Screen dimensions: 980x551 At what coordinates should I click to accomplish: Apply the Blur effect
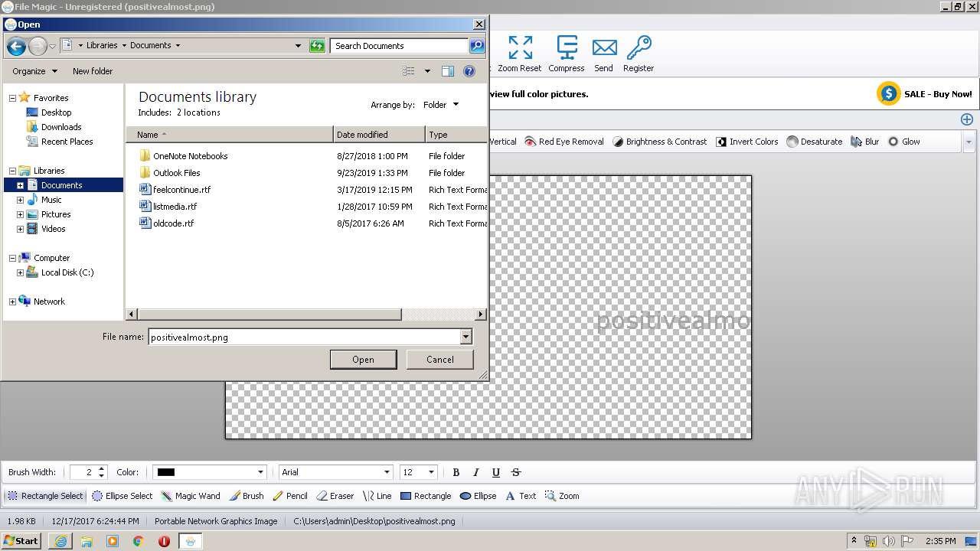coord(865,142)
